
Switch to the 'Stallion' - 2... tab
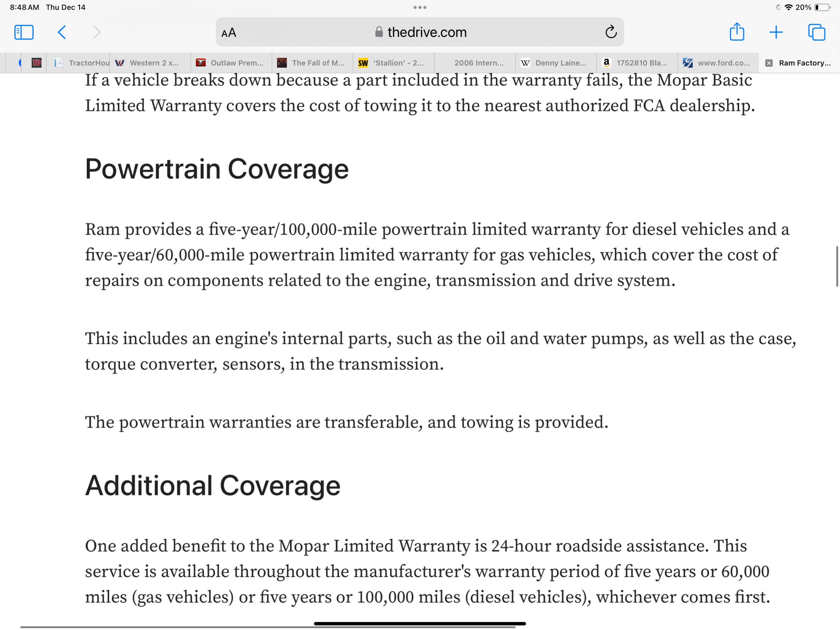394,63
